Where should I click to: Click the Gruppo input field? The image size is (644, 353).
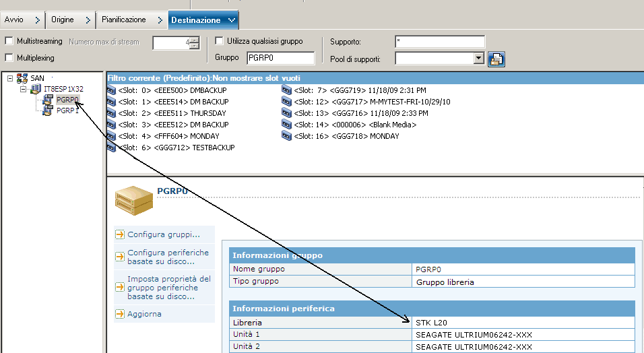pos(280,58)
